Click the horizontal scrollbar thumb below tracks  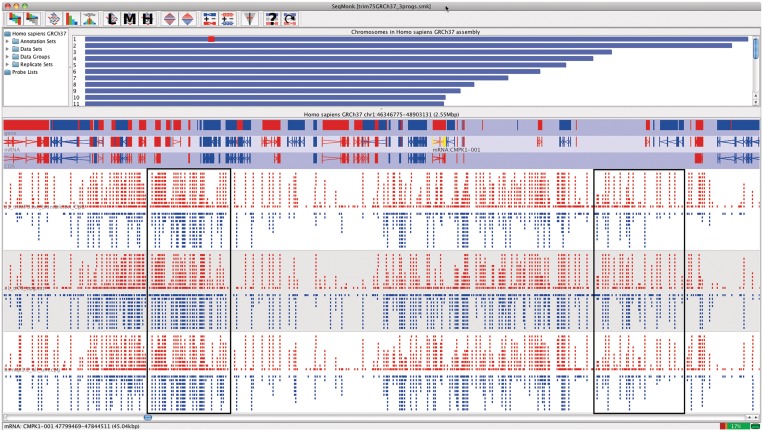pos(148,418)
